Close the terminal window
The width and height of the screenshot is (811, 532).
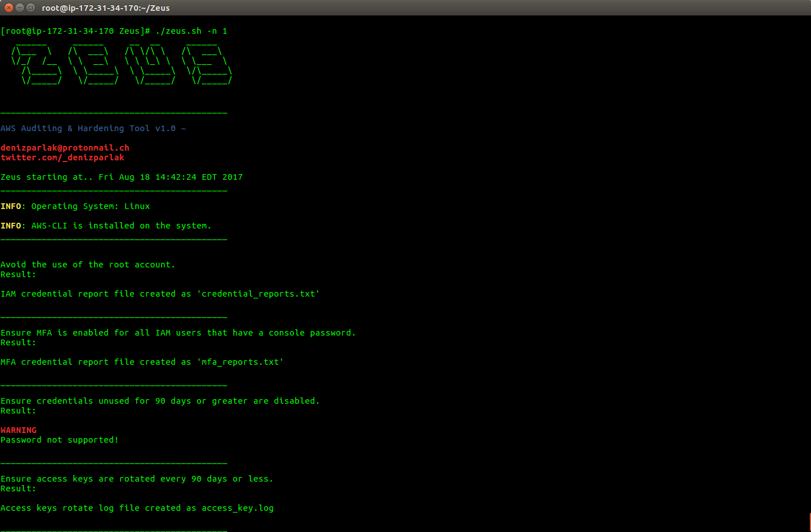(9, 7)
